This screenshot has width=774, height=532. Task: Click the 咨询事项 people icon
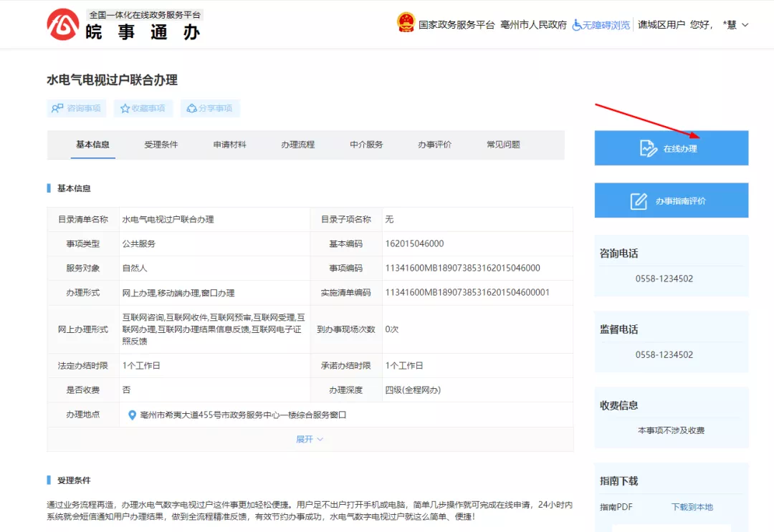coord(57,108)
